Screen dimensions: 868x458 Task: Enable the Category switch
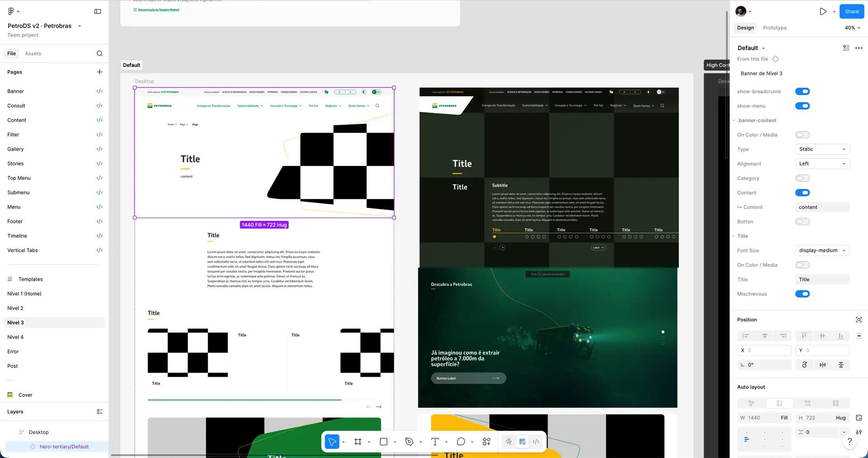click(x=802, y=178)
